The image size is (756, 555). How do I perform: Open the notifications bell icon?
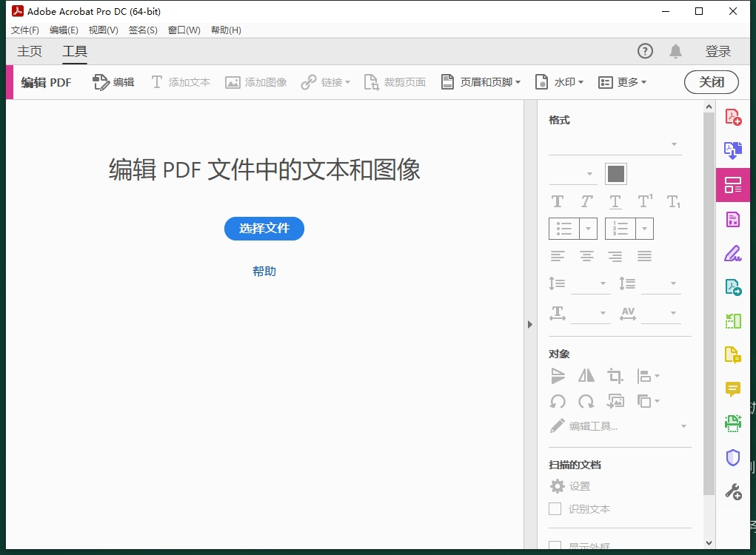coord(675,51)
